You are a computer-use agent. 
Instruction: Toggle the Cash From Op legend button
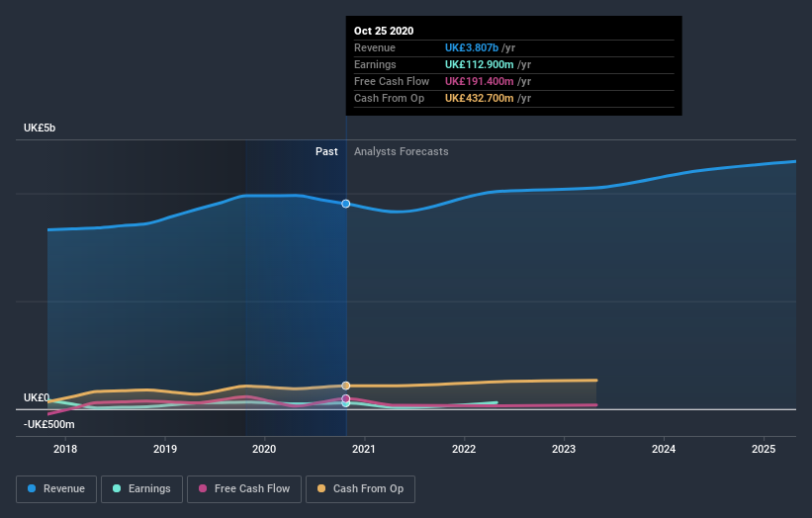(360, 489)
